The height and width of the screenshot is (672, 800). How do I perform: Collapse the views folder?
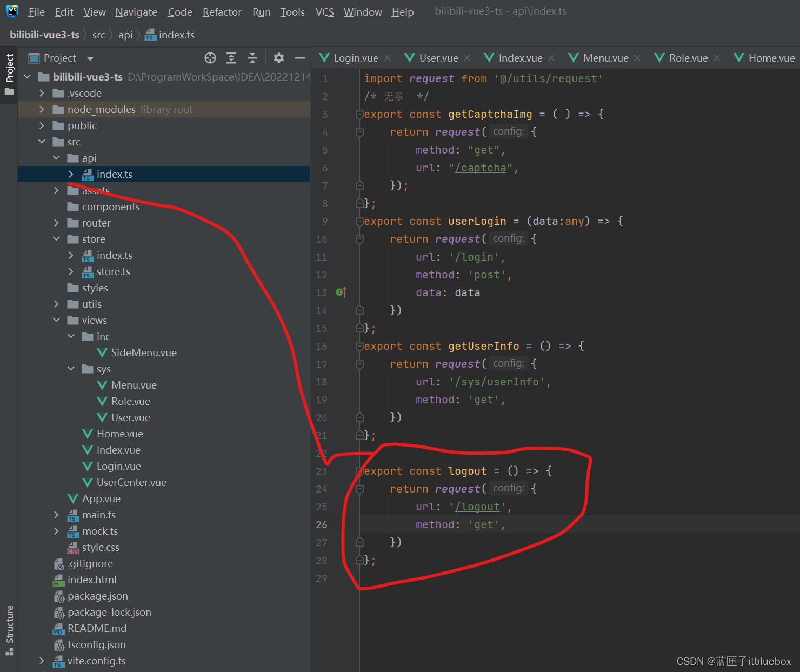pos(57,320)
